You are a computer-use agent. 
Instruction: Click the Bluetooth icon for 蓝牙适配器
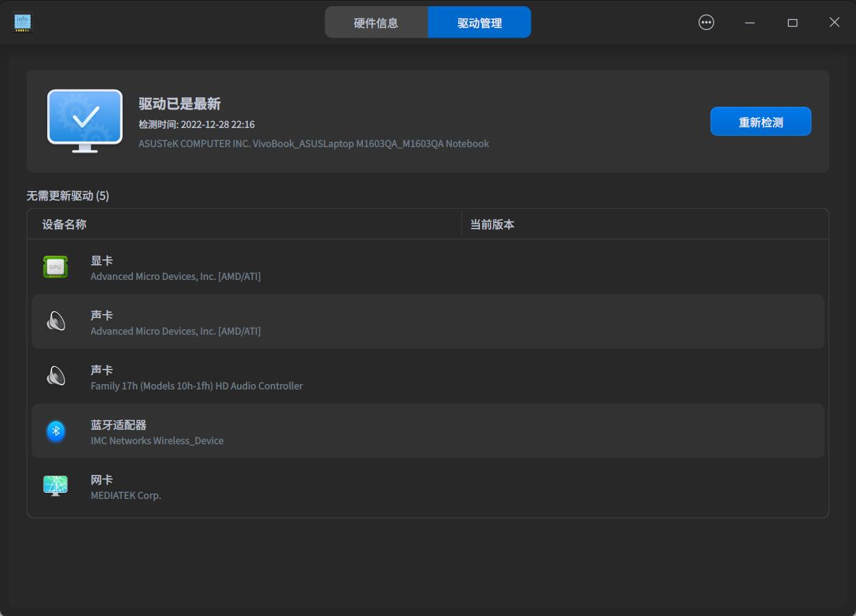pos(55,431)
